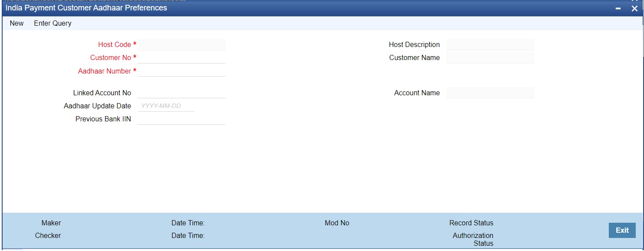
Task: Click the Aadhaar Update Date label
Action: point(97,106)
